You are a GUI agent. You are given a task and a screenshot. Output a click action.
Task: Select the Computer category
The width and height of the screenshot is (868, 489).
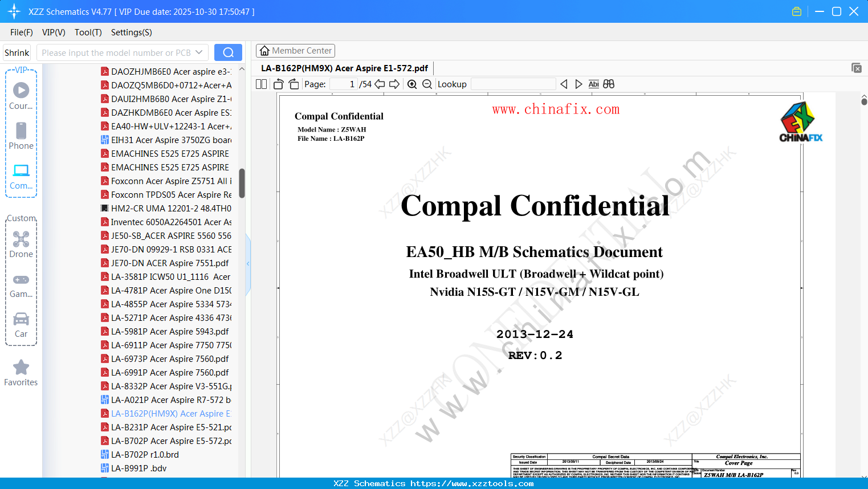[21, 176]
